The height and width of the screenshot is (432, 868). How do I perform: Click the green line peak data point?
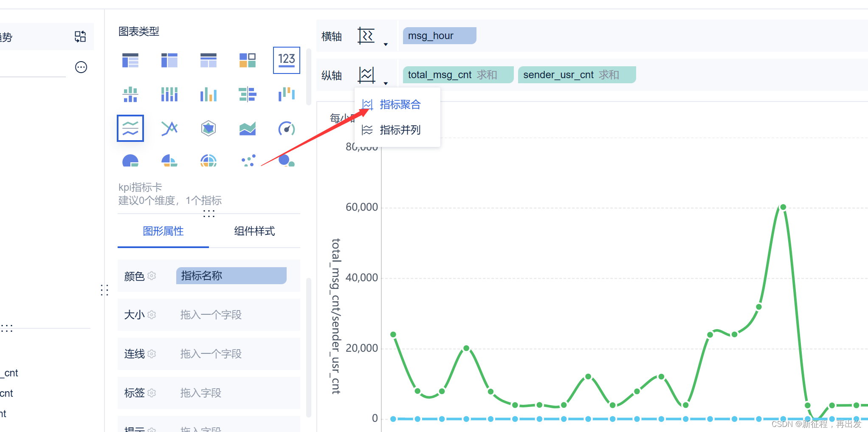coord(783,207)
